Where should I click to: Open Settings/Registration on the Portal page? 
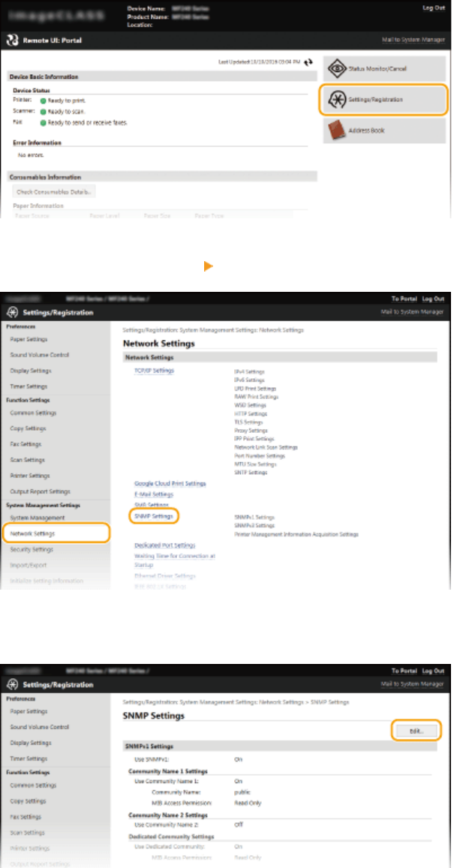[x=384, y=100]
